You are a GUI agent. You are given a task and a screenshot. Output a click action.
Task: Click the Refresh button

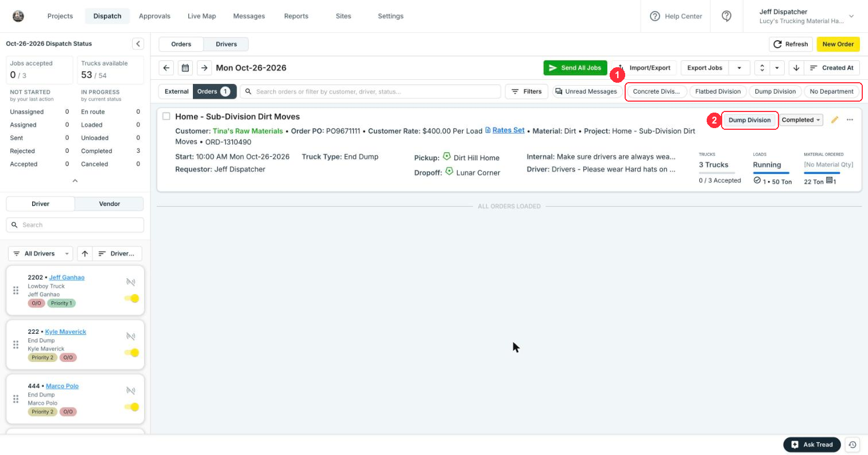click(x=791, y=44)
